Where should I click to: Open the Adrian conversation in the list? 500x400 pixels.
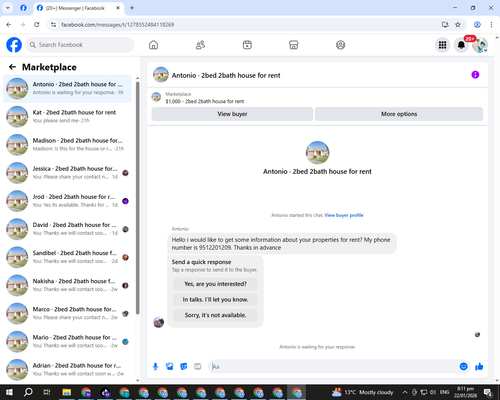click(x=67, y=369)
